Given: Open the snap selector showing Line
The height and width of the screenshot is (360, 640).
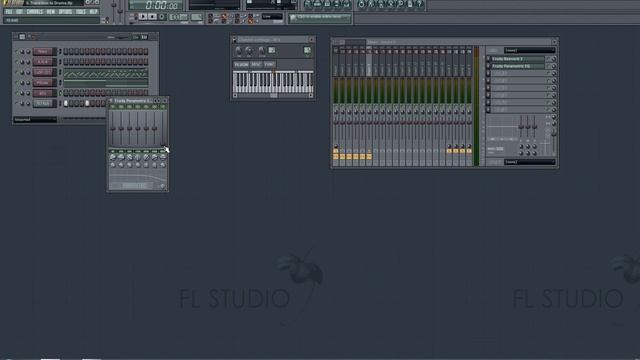Looking at the screenshot, I should (x=272, y=16).
